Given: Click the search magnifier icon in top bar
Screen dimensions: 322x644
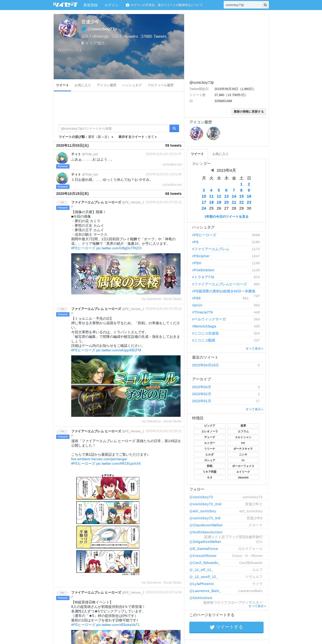Looking at the screenshot, I should click(265, 5).
